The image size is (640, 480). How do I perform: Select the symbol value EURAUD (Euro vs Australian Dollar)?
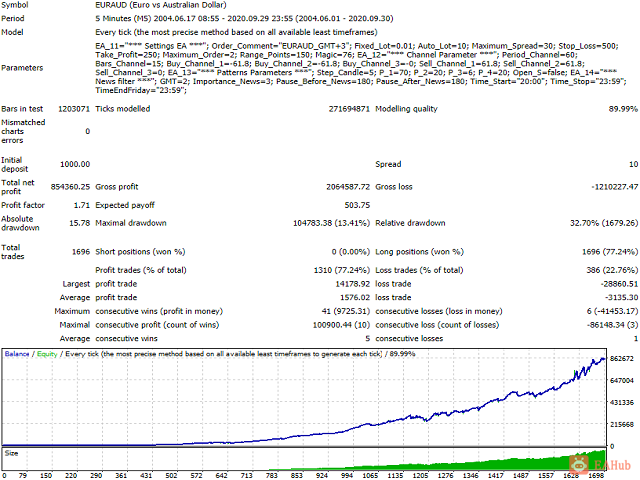click(x=161, y=5)
